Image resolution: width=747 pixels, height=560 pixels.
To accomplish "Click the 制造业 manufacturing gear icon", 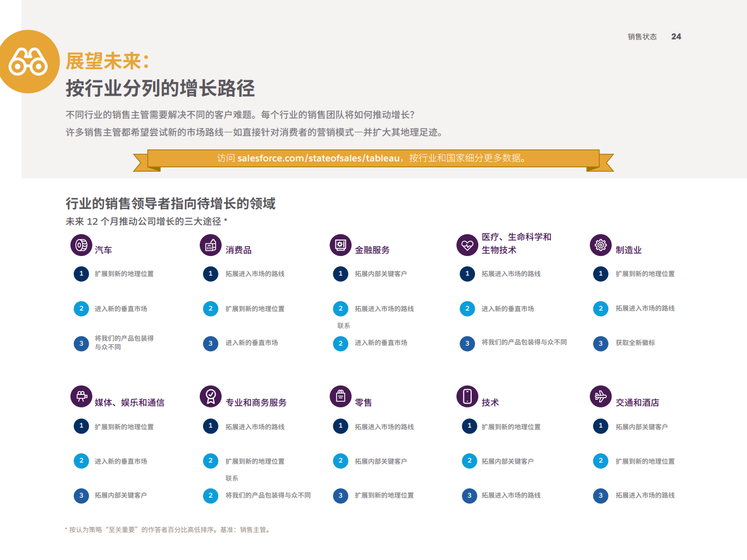I will [x=600, y=245].
